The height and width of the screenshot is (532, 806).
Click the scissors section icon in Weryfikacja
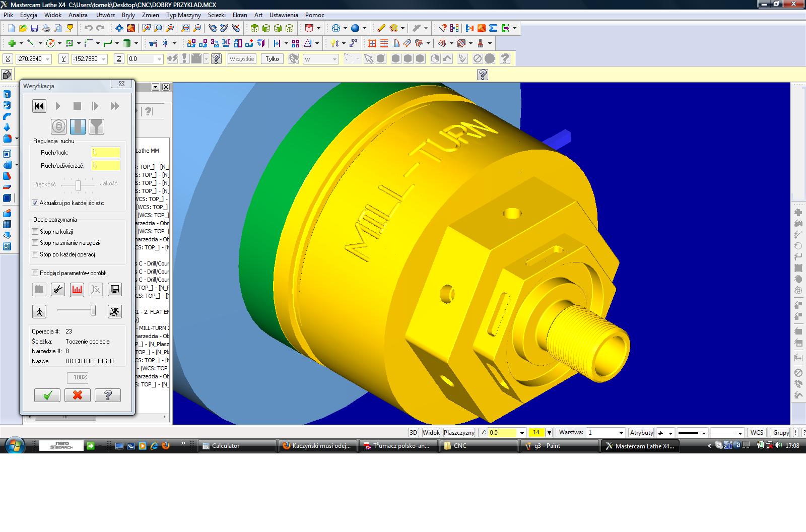[x=58, y=289]
